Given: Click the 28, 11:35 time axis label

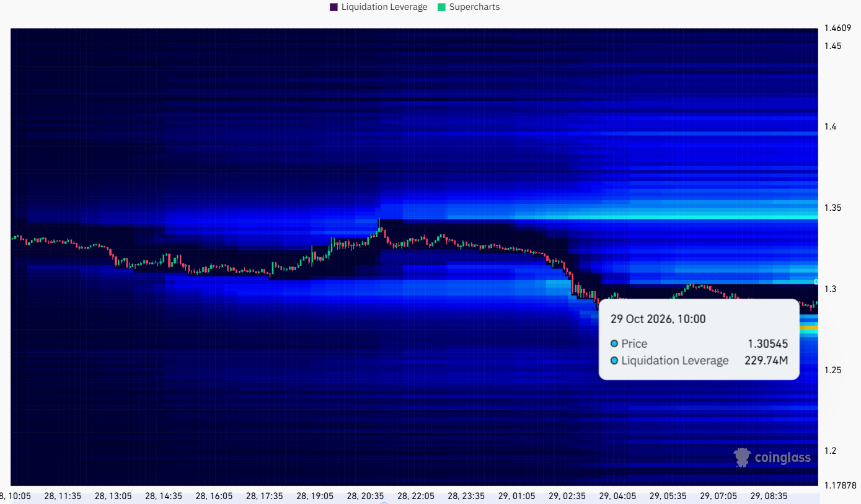Looking at the screenshot, I should click(x=63, y=496).
